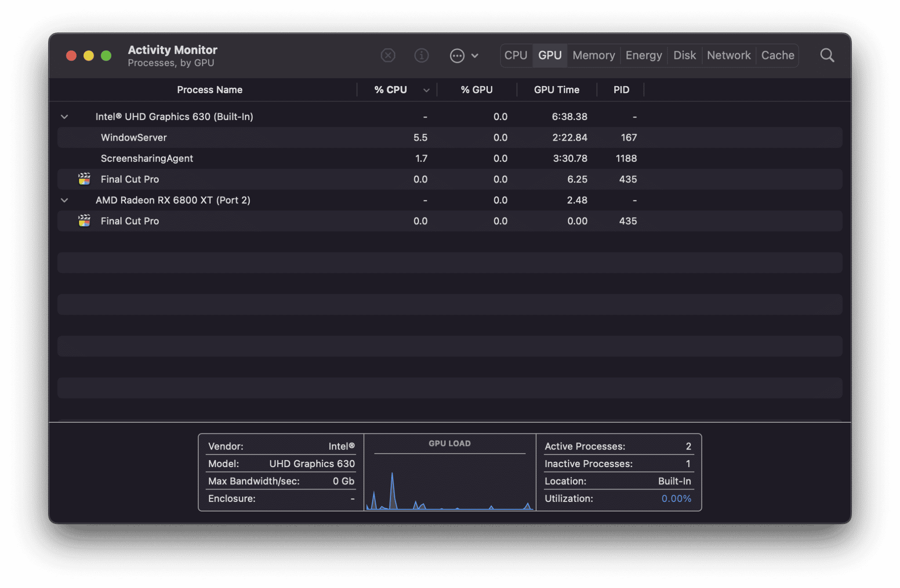
Task: Sort processes by PID column
Action: (621, 90)
